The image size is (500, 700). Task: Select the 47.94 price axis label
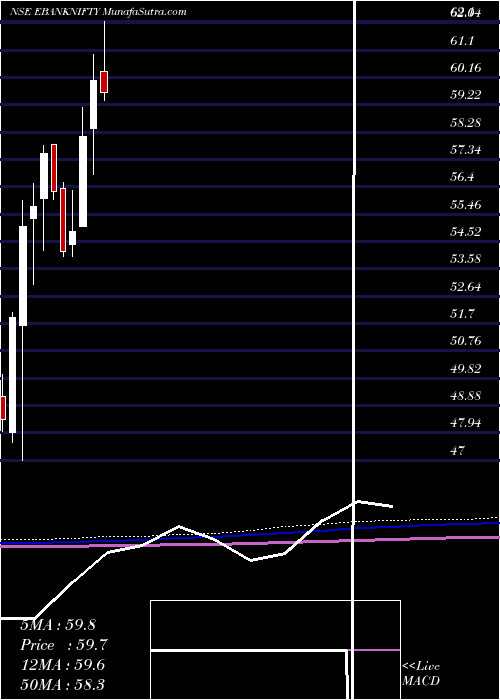(x=466, y=423)
